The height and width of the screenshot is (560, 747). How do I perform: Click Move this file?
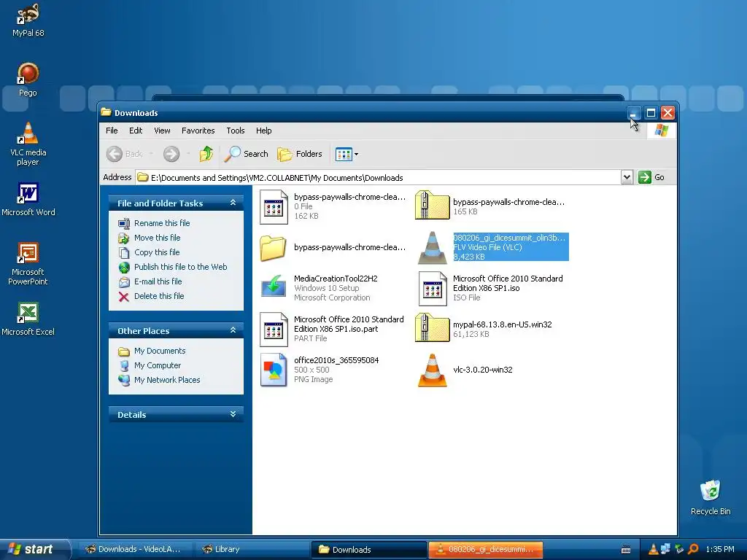158,238
